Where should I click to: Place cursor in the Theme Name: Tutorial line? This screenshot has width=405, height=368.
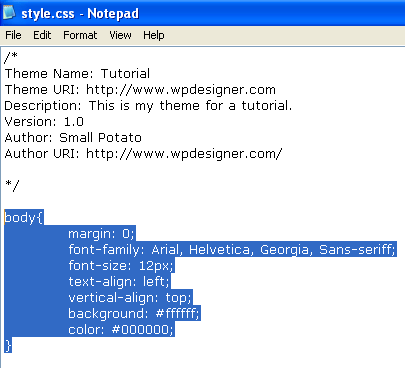[77, 73]
